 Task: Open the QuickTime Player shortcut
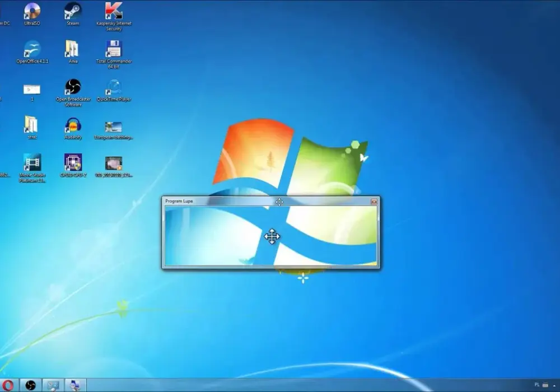[114, 90]
